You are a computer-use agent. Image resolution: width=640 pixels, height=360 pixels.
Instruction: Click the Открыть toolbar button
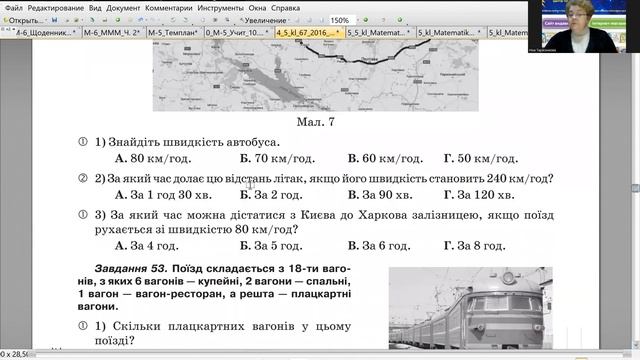click(23, 20)
